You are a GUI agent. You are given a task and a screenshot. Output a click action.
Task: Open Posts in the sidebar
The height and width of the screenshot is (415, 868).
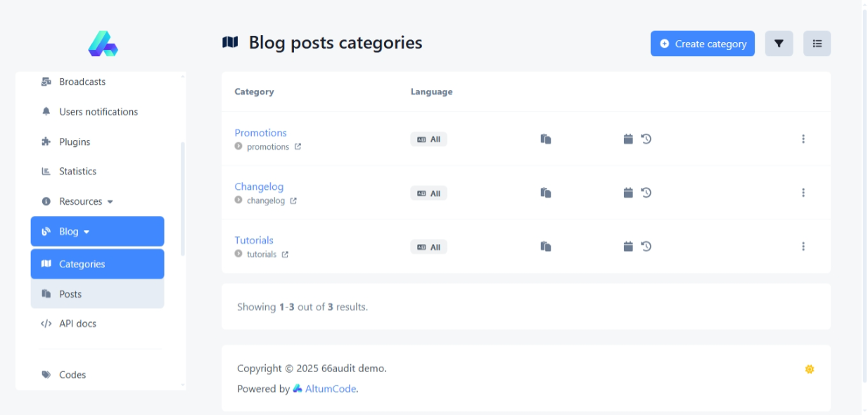tap(70, 294)
